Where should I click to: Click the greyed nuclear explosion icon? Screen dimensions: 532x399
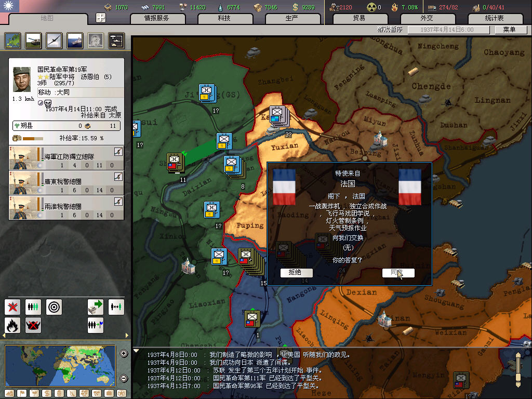pos(96,41)
